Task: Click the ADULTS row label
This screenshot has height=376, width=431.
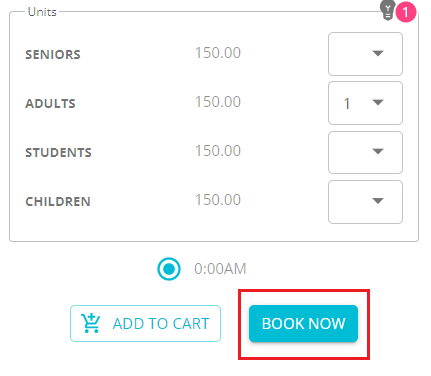Action: (x=50, y=104)
